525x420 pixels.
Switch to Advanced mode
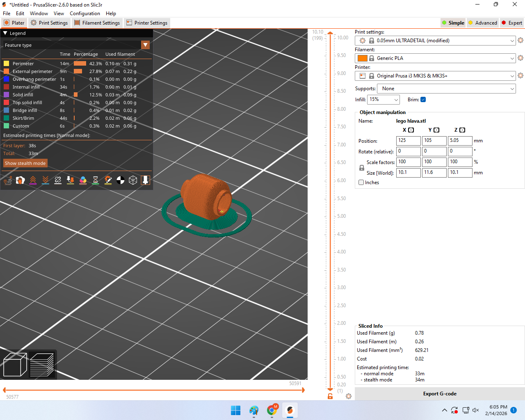483,23
